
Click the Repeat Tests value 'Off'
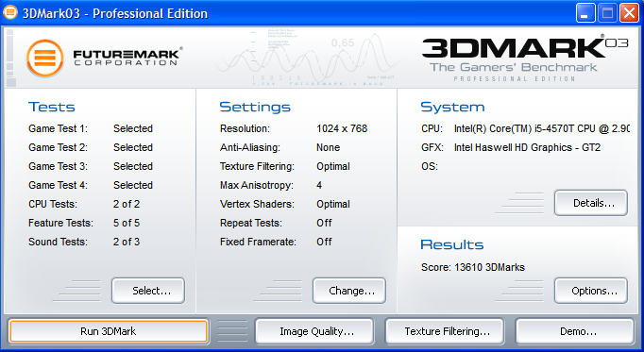click(324, 223)
